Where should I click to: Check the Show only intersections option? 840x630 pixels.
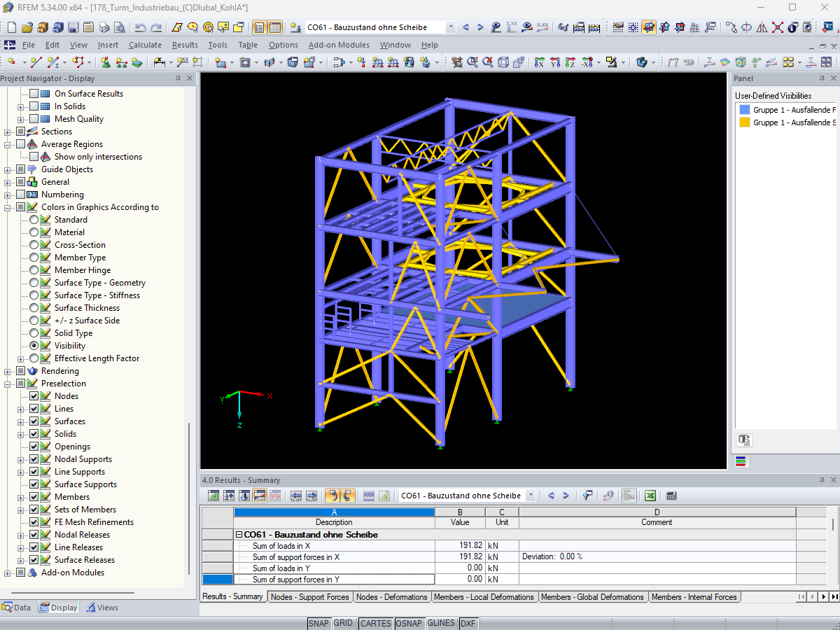tap(34, 156)
